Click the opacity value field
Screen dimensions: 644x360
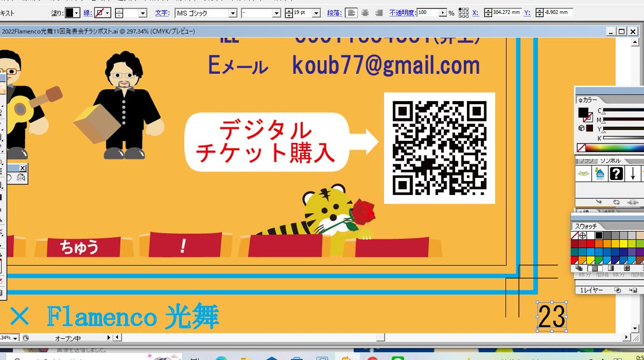(x=428, y=12)
